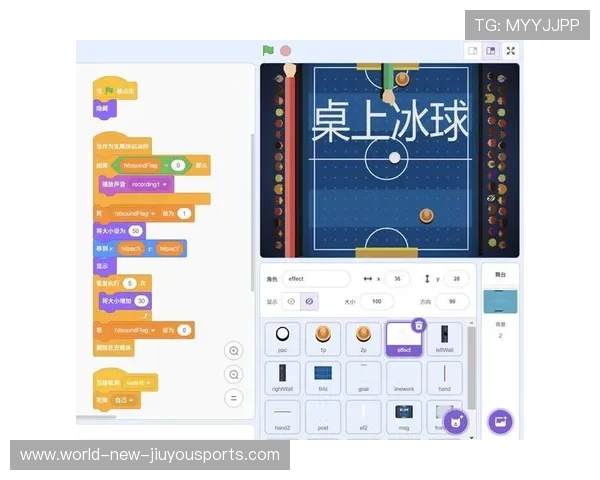Enter full screen stage mode
The width and height of the screenshot is (600, 480).
(510, 51)
